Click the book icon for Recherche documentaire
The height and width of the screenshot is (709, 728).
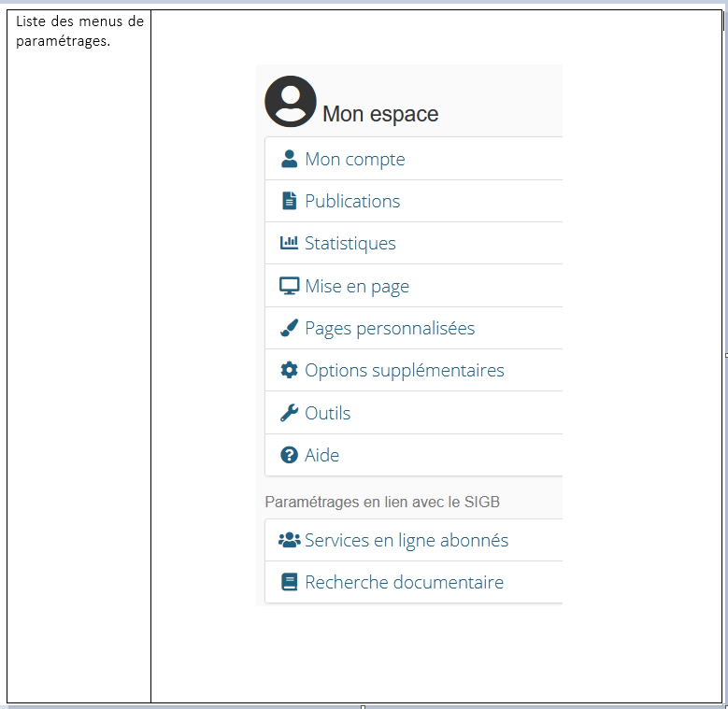pos(289,582)
